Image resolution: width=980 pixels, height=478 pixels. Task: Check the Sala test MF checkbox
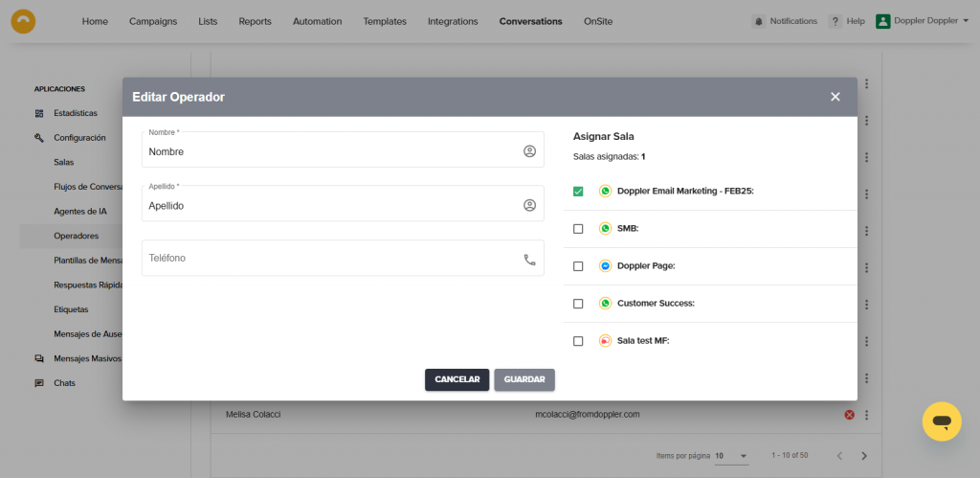[578, 341]
